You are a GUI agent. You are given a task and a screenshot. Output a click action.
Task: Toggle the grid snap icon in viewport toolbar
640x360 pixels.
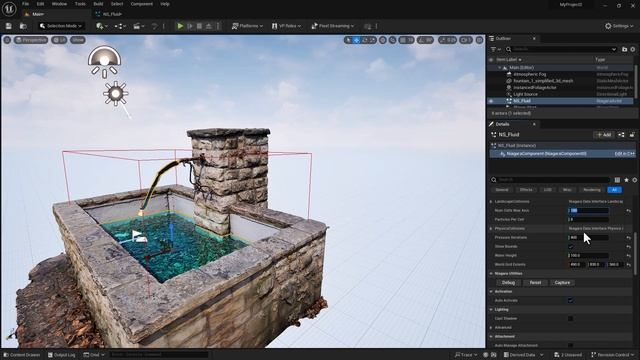(403, 40)
